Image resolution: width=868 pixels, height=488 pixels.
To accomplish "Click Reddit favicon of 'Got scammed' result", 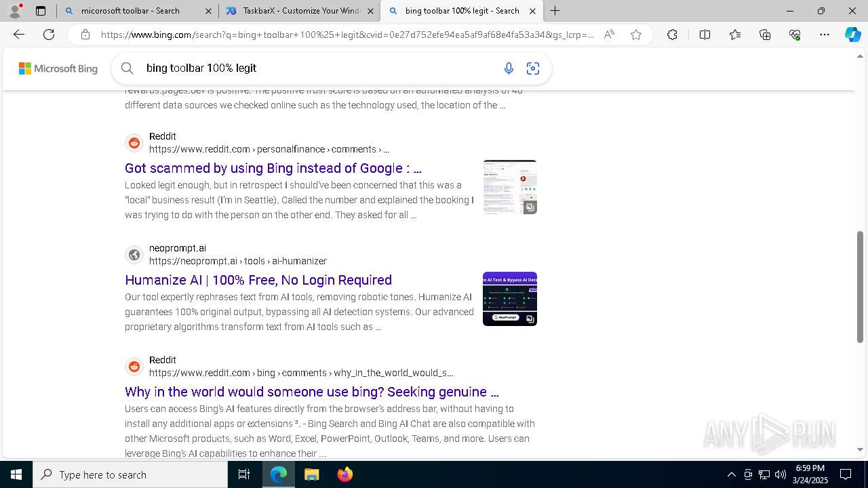I will click(x=134, y=143).
